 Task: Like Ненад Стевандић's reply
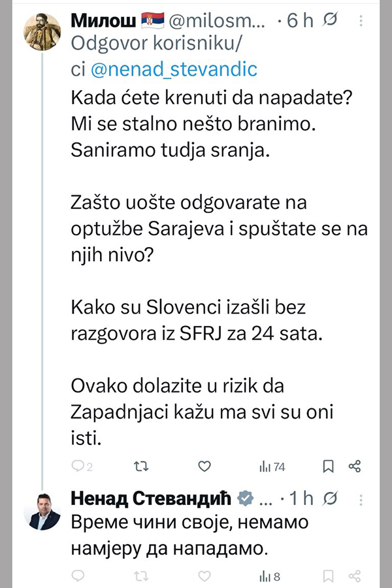point(204,576)
